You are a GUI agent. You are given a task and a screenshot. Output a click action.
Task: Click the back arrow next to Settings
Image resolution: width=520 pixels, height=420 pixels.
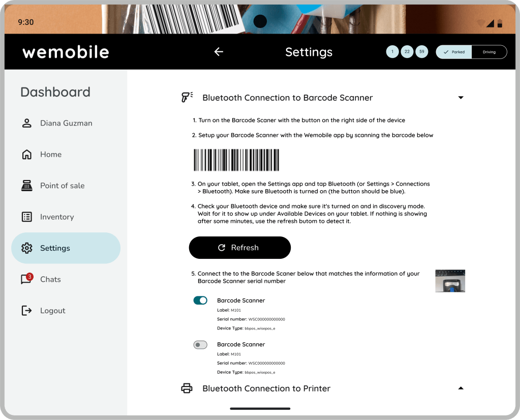click(x=219, y=52)
